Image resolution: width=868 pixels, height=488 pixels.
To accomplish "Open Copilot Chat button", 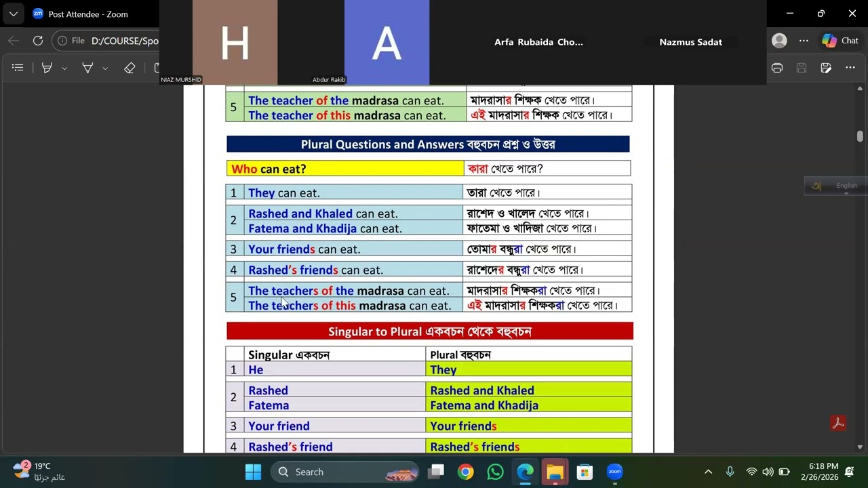I will coord(841,41).
